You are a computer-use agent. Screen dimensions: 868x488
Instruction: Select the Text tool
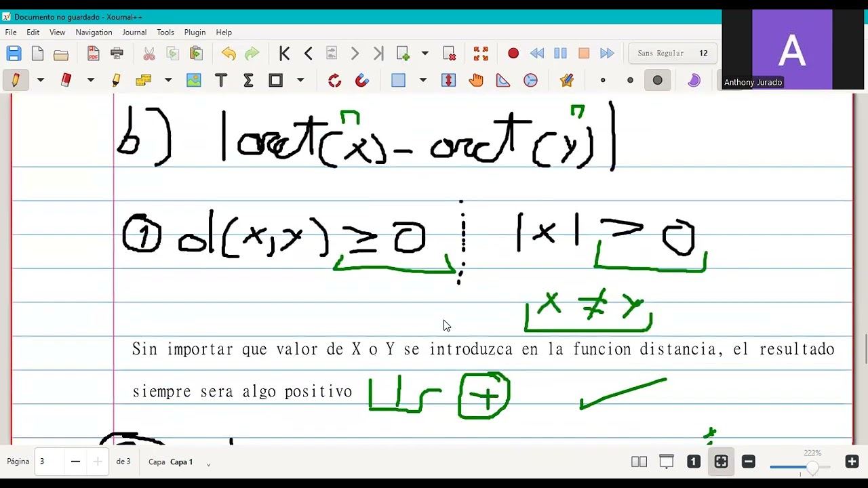[x=221, y=80]
